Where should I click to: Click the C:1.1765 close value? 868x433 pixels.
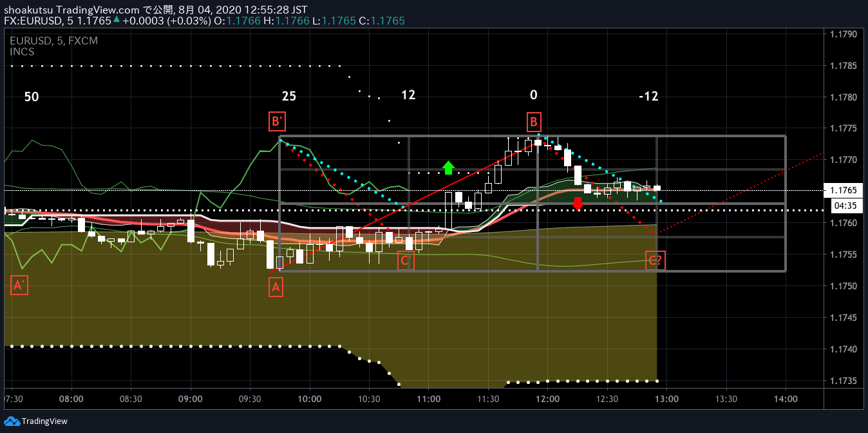(x=382, y=21)
